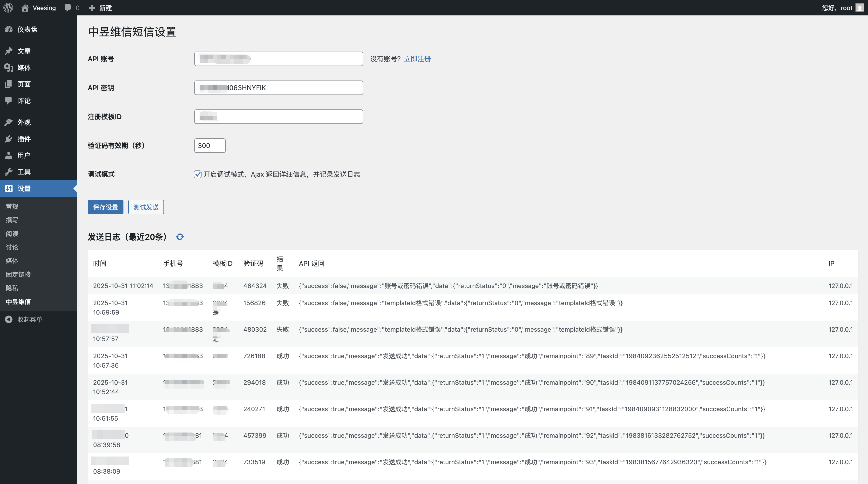This screenshot has height=484, width=868.
Task: Click 模板ID column header
Action: (x=222, y=264)
